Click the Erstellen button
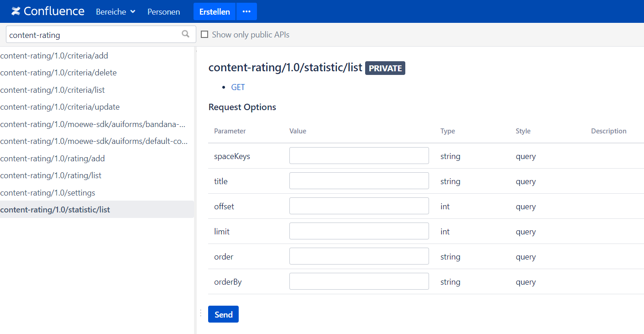The image size is (644, 334). (x=215, y=11)
